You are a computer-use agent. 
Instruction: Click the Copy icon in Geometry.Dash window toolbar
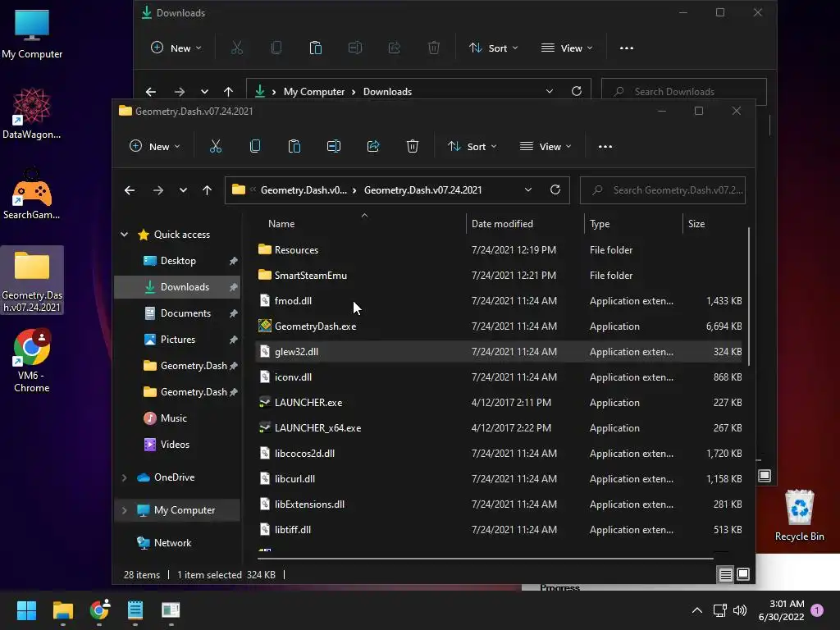pos(255,146)
